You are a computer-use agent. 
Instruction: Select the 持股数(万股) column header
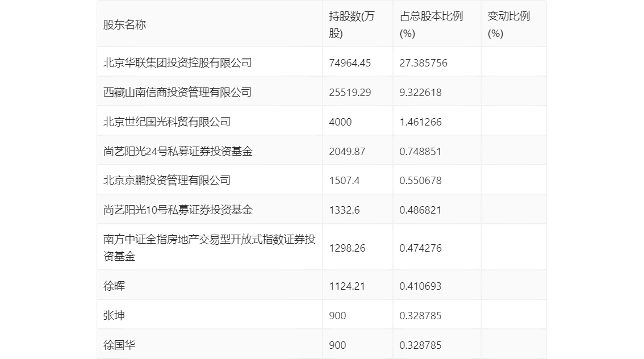(352, 24)
